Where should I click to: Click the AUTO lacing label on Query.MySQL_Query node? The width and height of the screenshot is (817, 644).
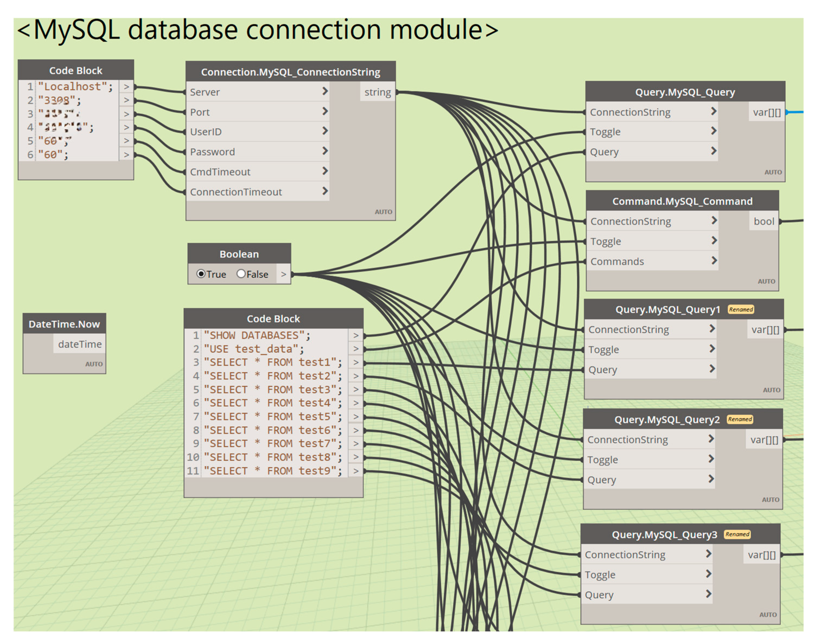(x=773, y=172)
